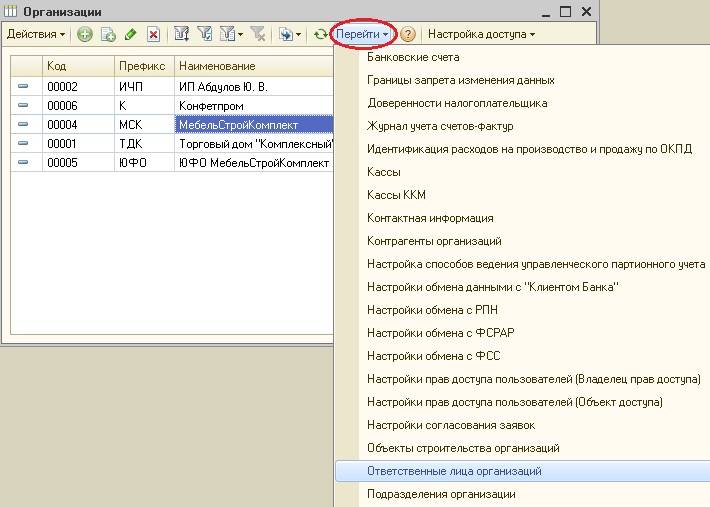This screenshot has width=710, height=507.
Task: Click Add by copying icon
Action: tap(108, 34)
